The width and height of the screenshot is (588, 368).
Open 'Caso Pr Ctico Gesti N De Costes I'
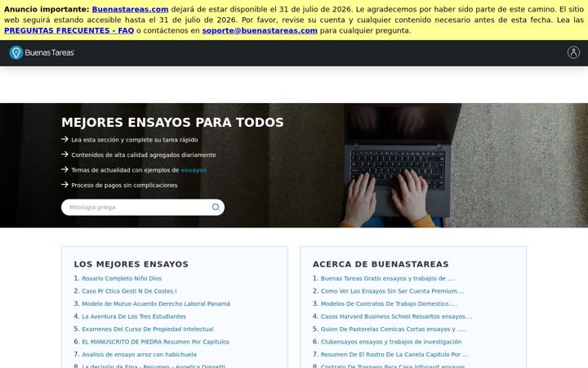[x=129, y=291]
